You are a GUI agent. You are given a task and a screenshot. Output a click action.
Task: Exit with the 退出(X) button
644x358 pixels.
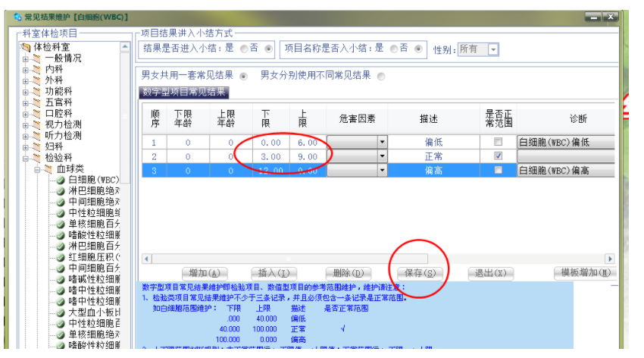click(490, 273)
